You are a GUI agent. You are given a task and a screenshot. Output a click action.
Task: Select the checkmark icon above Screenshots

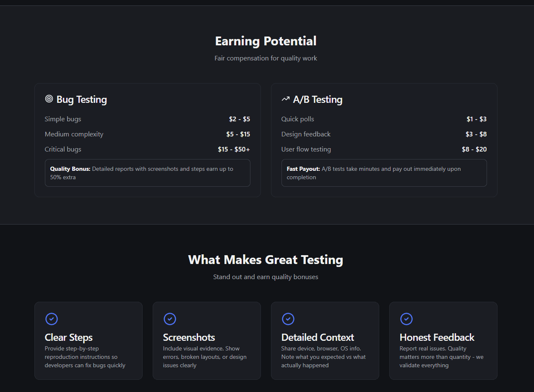point(170,319)
